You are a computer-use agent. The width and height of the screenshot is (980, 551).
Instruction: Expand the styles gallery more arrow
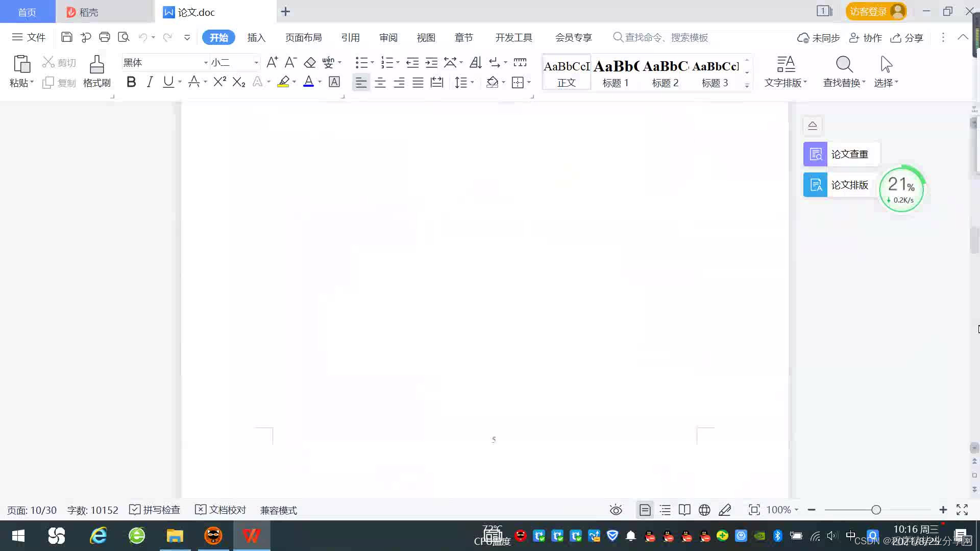(747, 86)
